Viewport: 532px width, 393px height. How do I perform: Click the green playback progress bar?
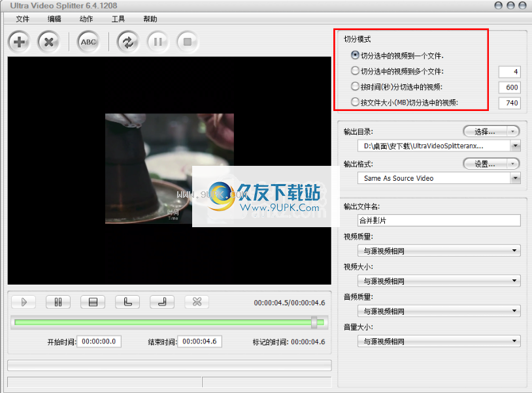(x=169, y=322)
